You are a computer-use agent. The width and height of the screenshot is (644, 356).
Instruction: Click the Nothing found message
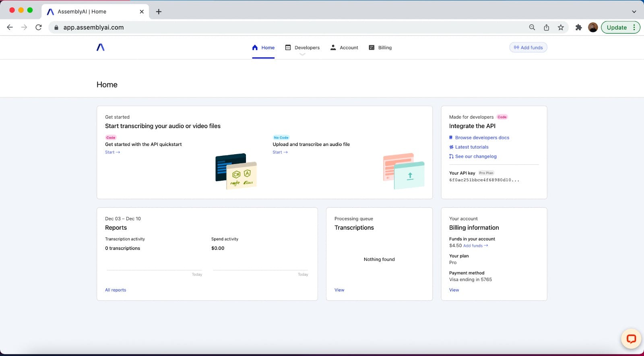tap(379, 259)
